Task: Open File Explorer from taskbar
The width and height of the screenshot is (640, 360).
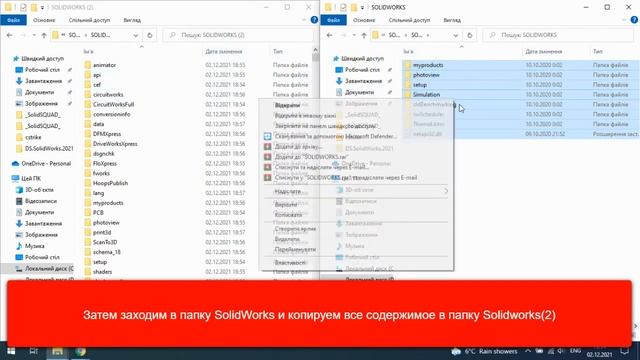Action: [x=57, y=351]
